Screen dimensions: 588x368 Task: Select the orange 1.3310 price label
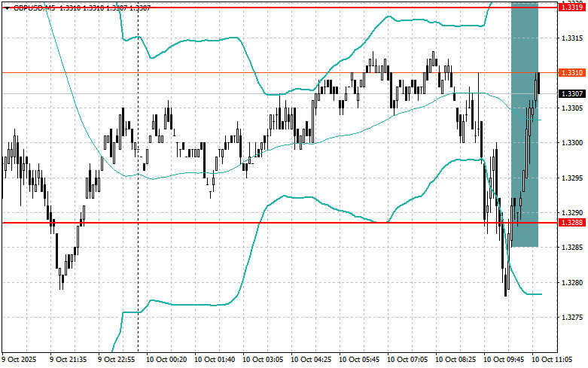pyautogui.click(x=571, y=72)
